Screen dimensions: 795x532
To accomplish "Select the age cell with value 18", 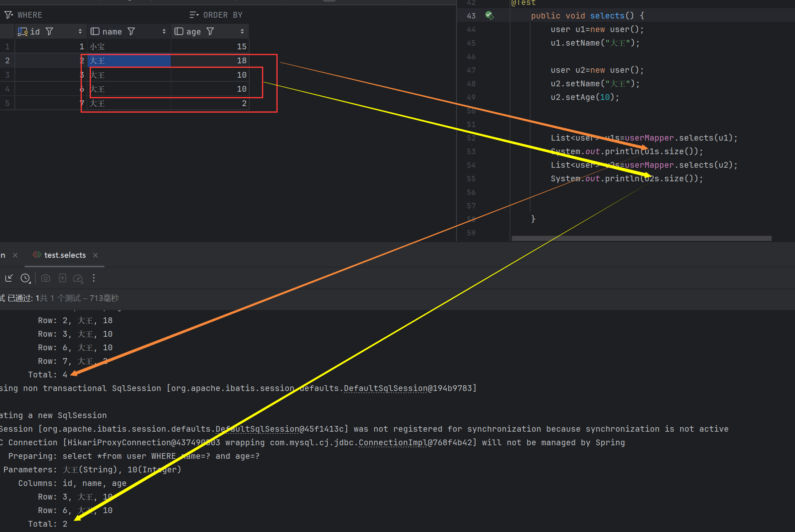I will (x=210, y=61).
